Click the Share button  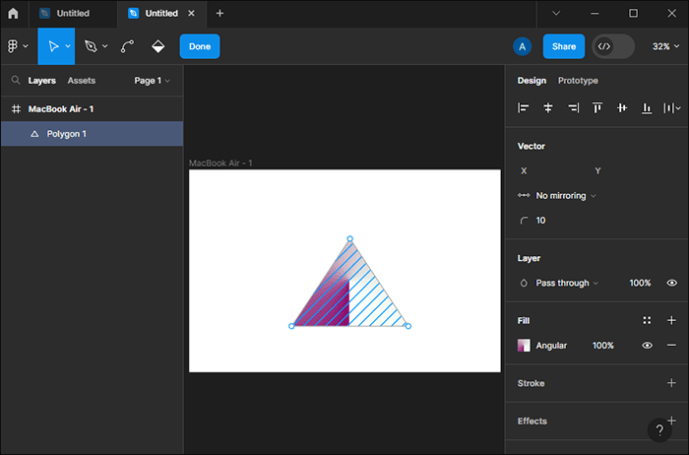tap(564, 46)
